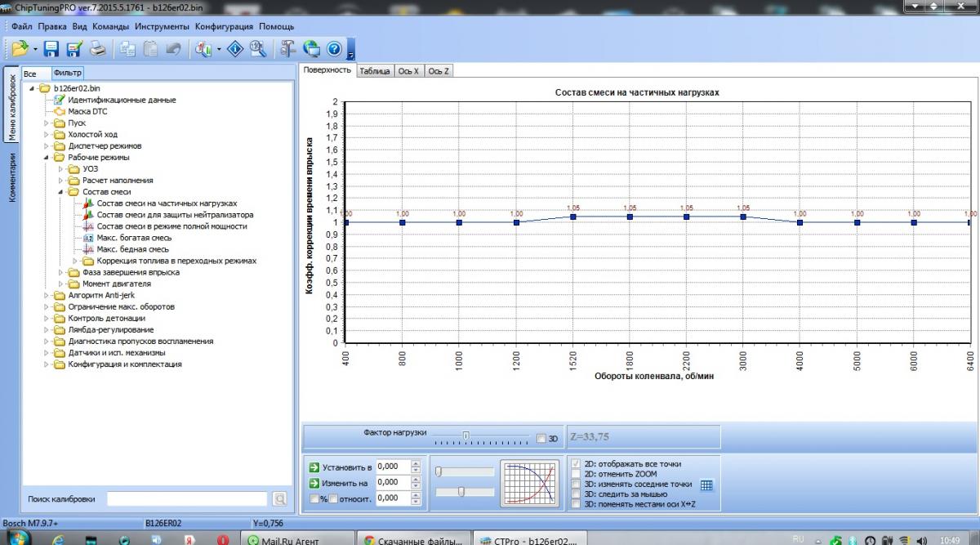Image resolution: width=980 pixels, height=545 pixels.
Task: Click the Open file folder icon
Action: click(x=20, y=49)
